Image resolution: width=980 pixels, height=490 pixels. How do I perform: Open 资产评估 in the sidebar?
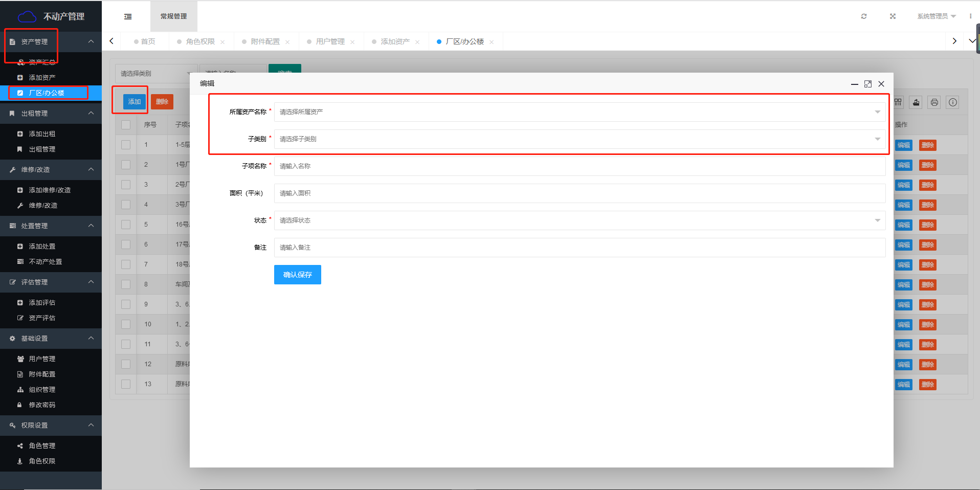pyautogui.click(x=51, y=318)
